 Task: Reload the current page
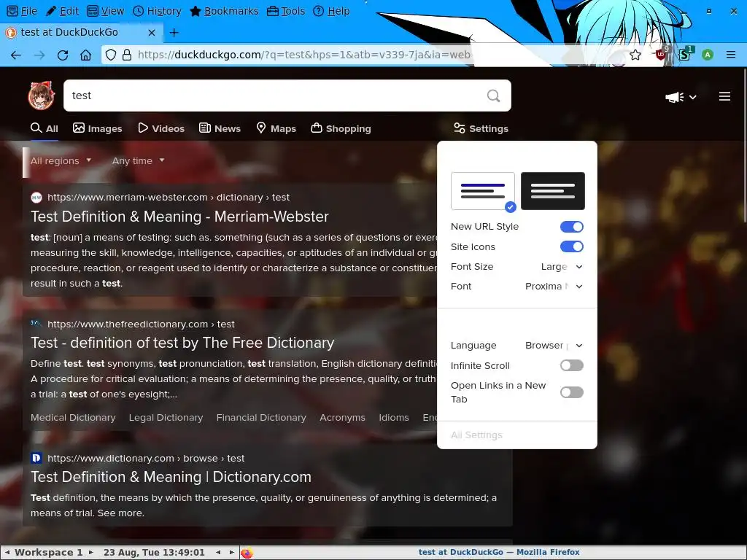click(x=63, y=55)
